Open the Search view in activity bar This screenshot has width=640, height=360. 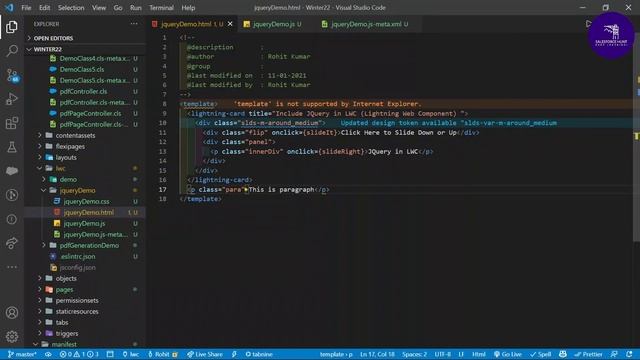tap(12, 51)
